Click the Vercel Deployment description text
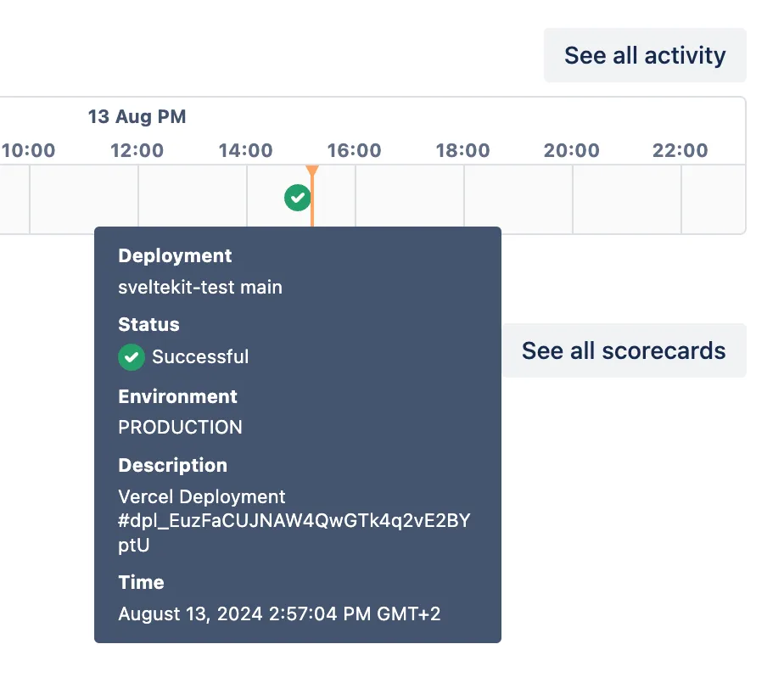This screenshot has width=784, height=689. click(201, 496)
